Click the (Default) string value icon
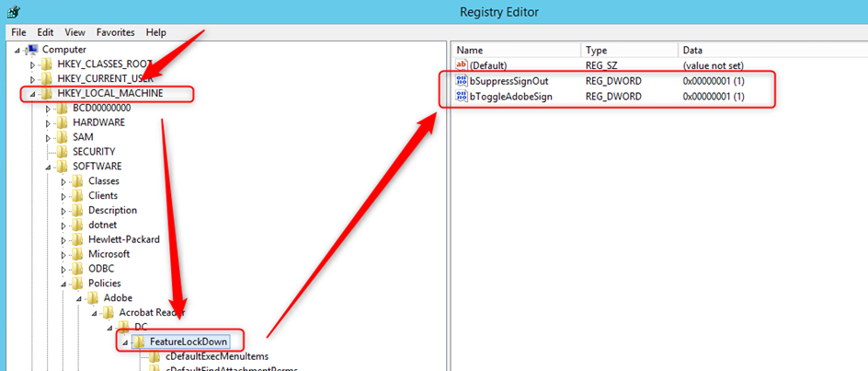 (462, 66)
